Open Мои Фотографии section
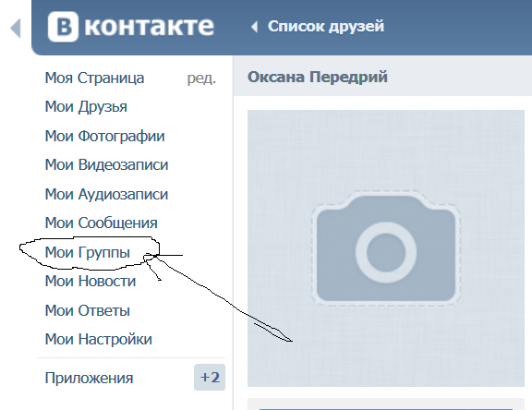This screenshot has width=532, height=410. click(105, 136)
